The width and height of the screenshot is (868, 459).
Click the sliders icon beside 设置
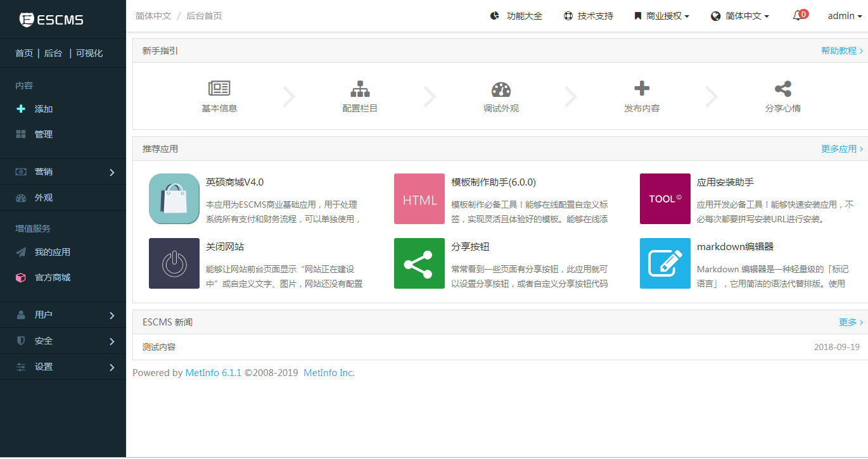pyautogui.click(x=21, y=367)
